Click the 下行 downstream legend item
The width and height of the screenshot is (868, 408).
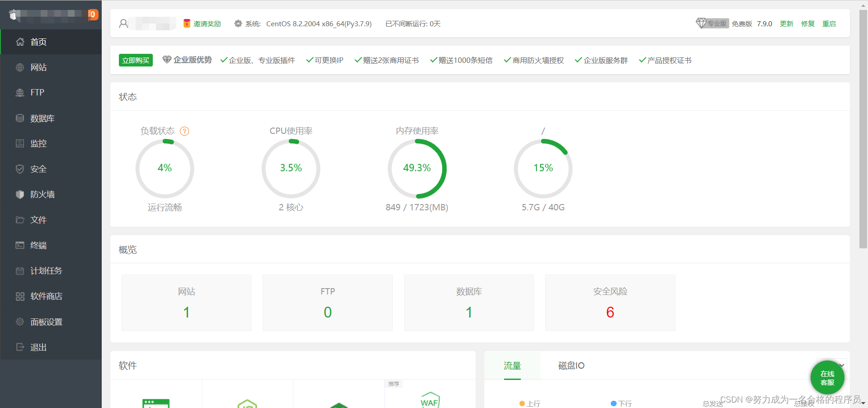point(621,403)
